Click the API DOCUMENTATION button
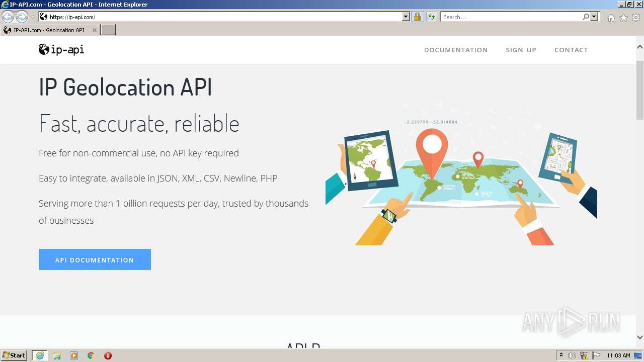 95,259
